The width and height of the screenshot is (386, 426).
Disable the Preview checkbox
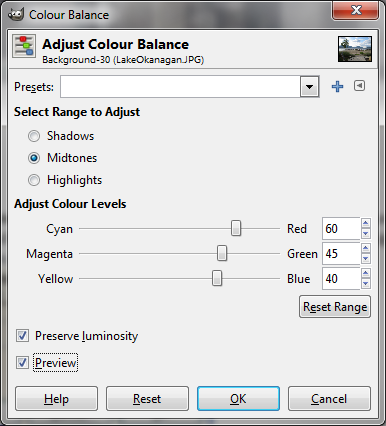(22, 362)
